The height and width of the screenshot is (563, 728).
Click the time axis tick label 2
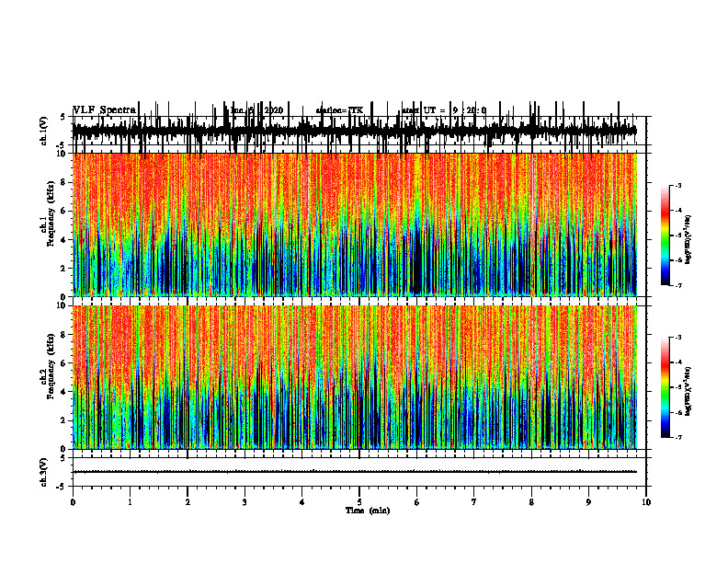pos(188,502)
